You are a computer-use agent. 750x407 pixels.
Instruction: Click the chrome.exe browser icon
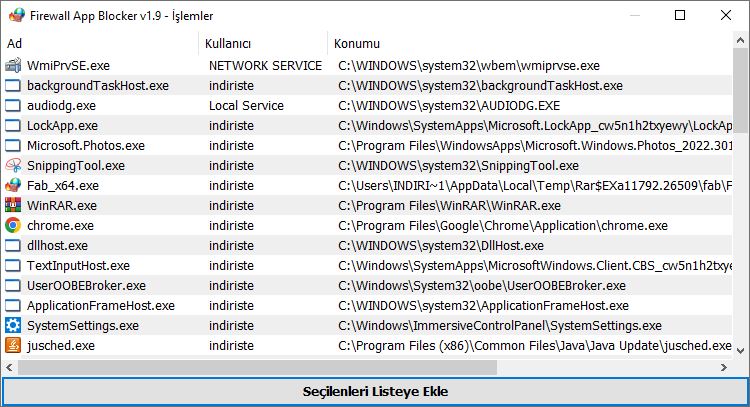pyautogui.click(x=13, y=225)
